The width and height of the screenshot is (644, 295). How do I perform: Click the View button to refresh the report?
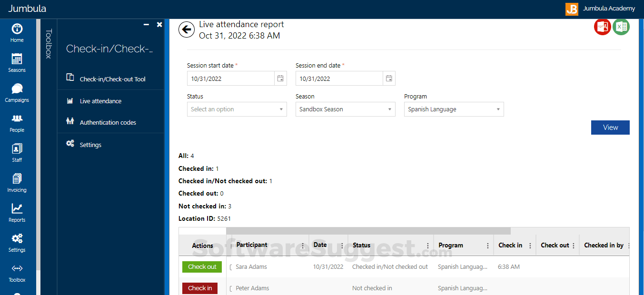tap(610, 127)
